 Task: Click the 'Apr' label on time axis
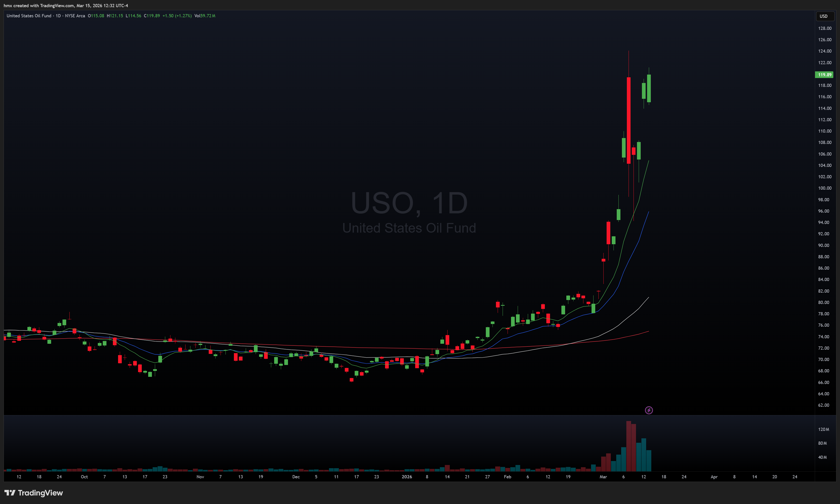(714, 477)
